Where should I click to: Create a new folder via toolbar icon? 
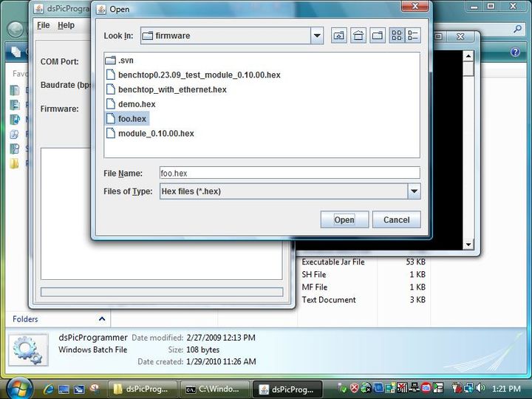click(377, 35)
